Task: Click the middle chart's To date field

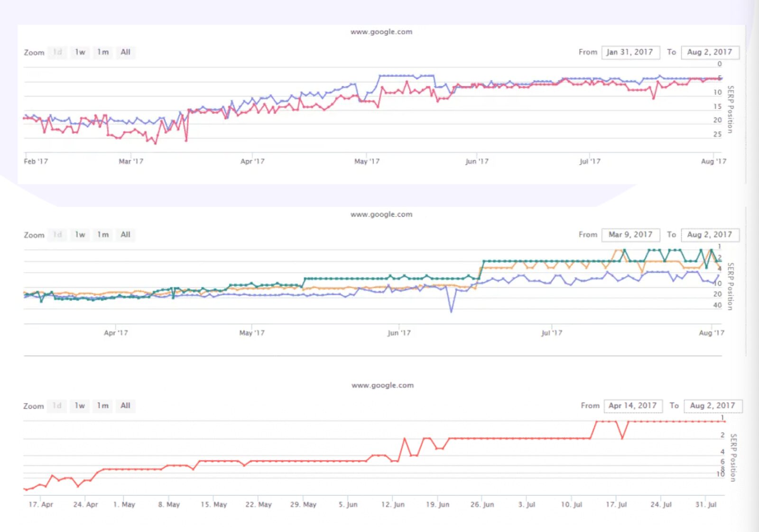Action: 709,235
